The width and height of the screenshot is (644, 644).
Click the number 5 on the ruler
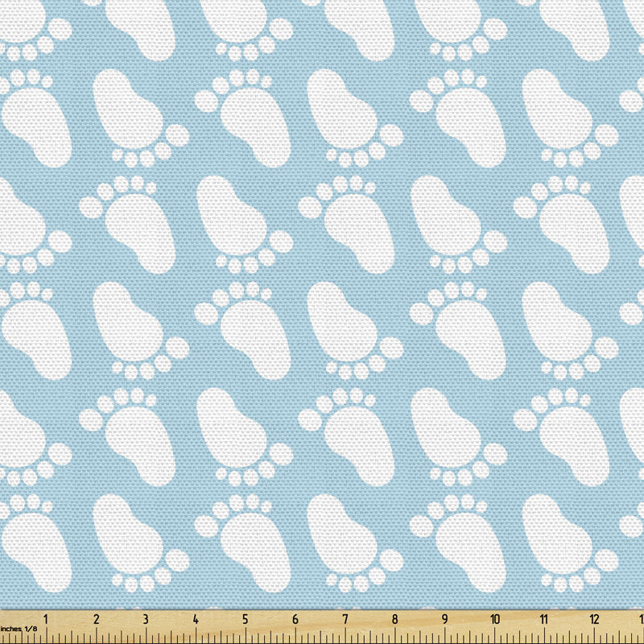(246, 619)
